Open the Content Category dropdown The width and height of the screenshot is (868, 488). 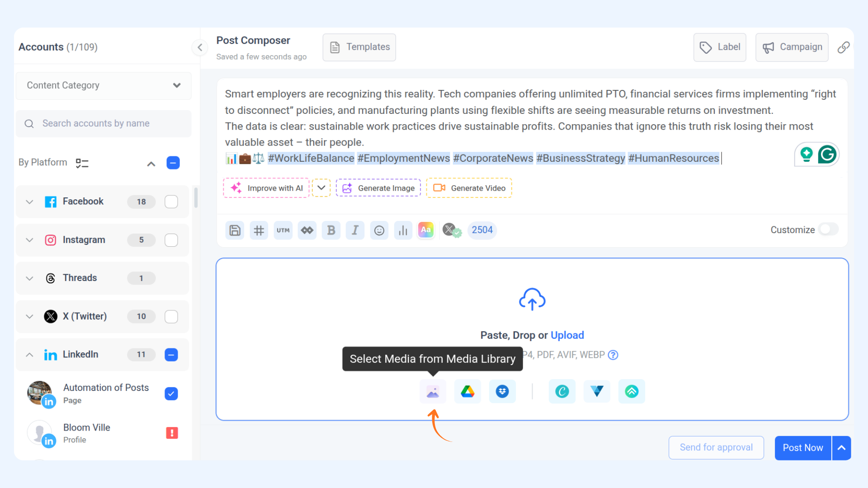(x=104, y=85)
